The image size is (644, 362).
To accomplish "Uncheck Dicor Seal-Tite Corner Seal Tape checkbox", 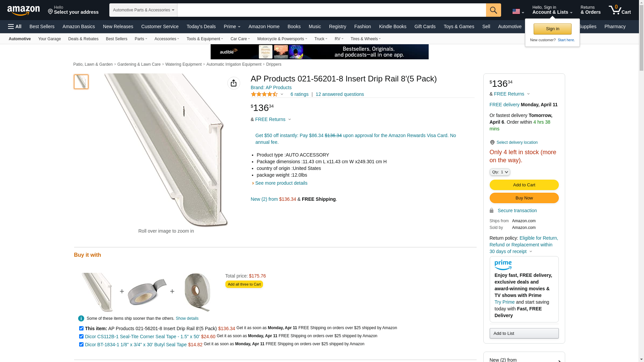I will [x=81, y=337].
